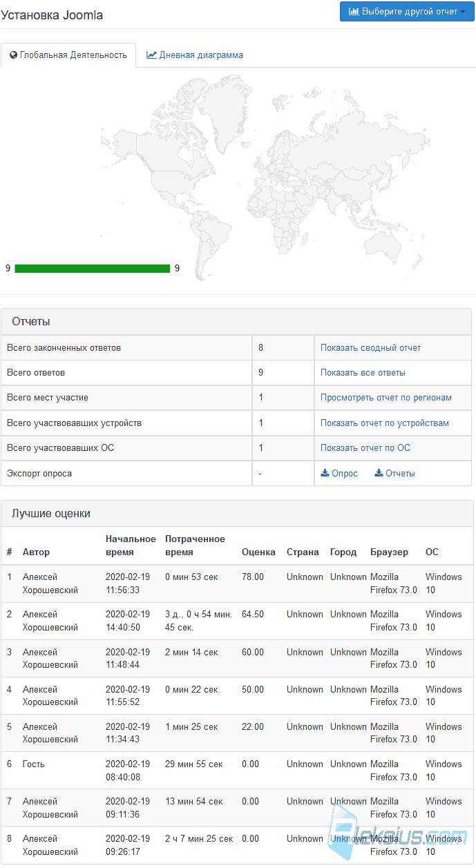Click the line chart icon on second tab

151,55
